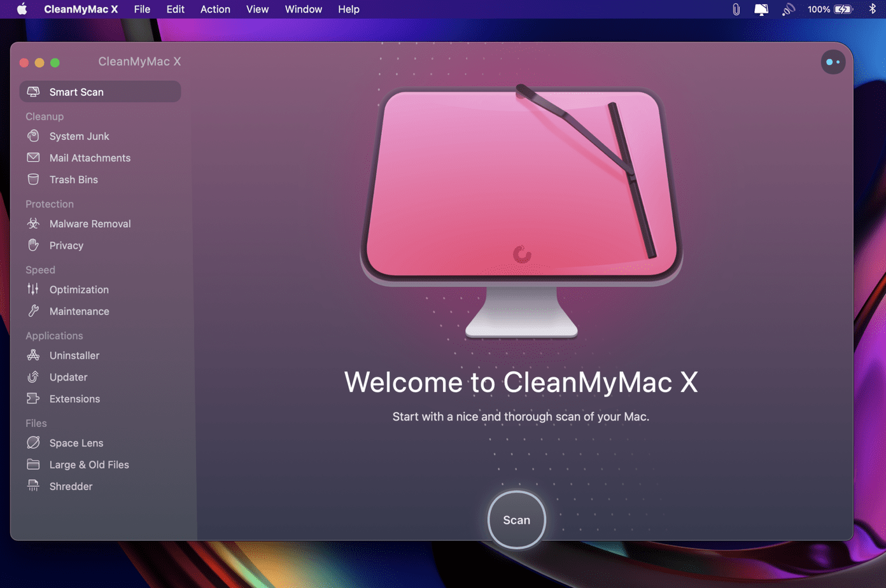
Task: Select Smart Scan in the sidebar
Action: (x=100, y=92)
